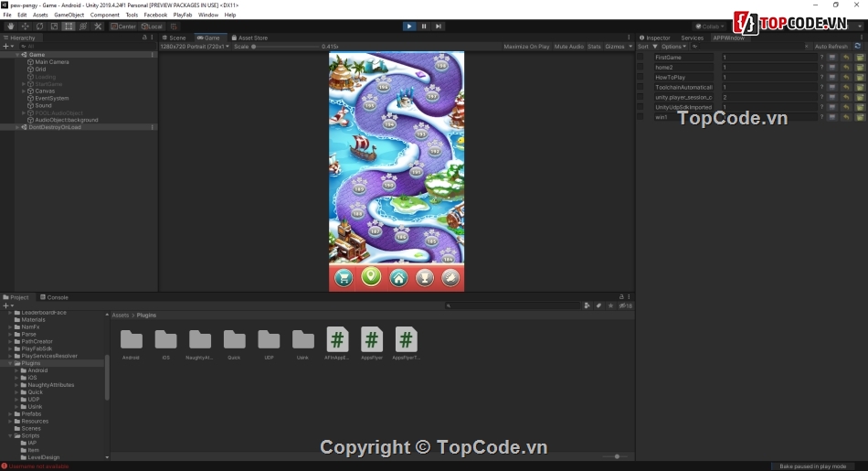Click the question mark in win1 row

[x=821, y=117]
